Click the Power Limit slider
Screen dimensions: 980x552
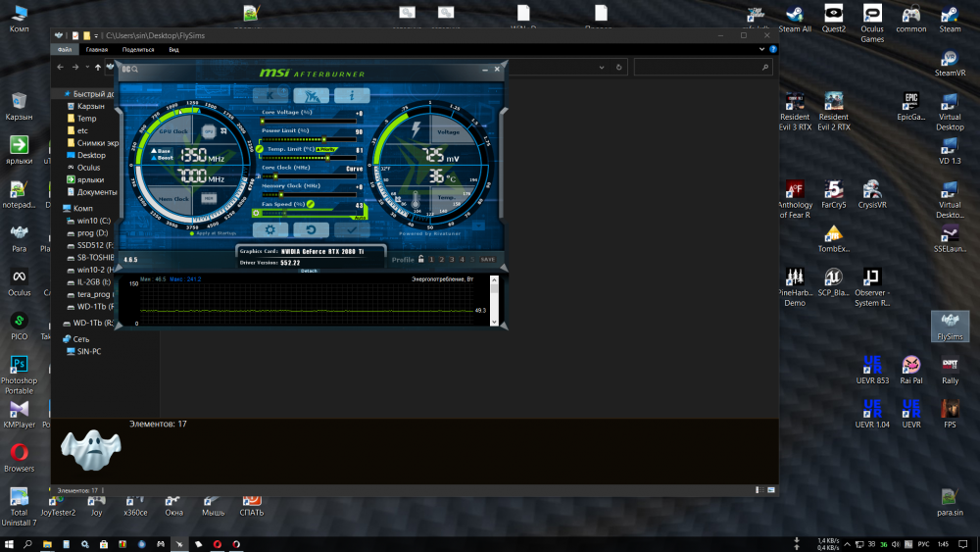[309, 139]
